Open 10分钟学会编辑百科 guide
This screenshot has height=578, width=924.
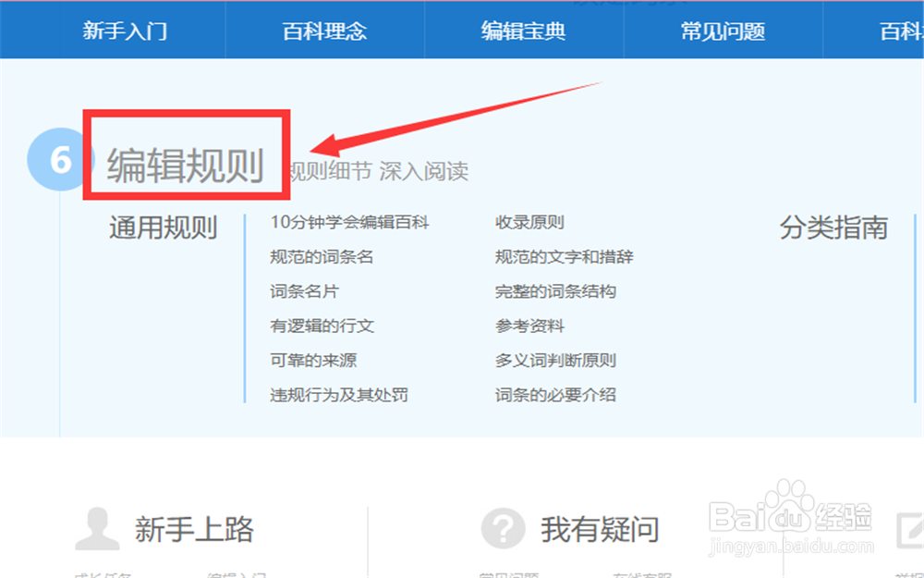point(351,222)
